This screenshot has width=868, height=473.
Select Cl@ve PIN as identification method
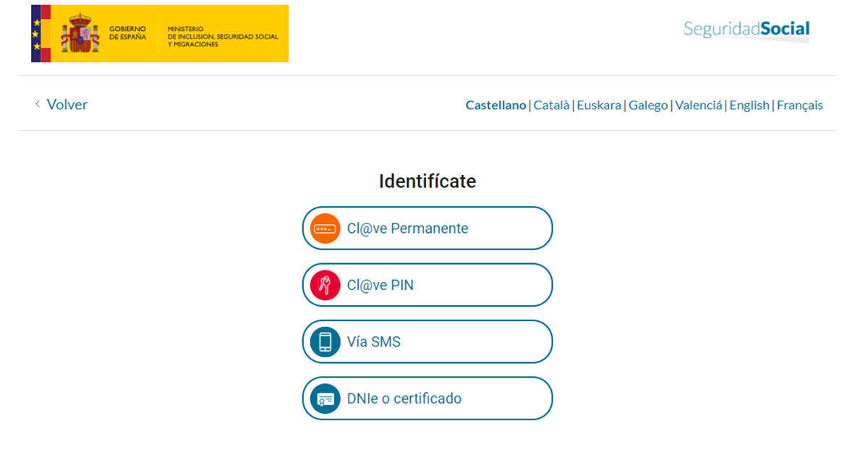427,284
